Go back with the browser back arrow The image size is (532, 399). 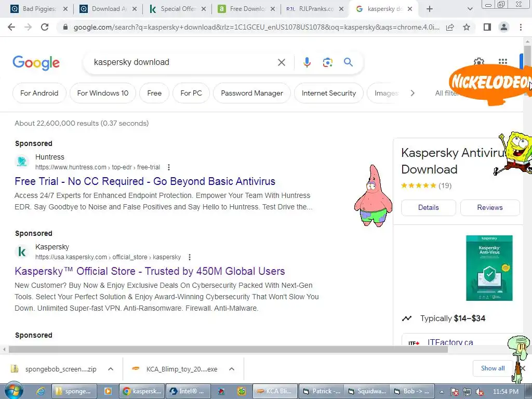coord(11,27)
